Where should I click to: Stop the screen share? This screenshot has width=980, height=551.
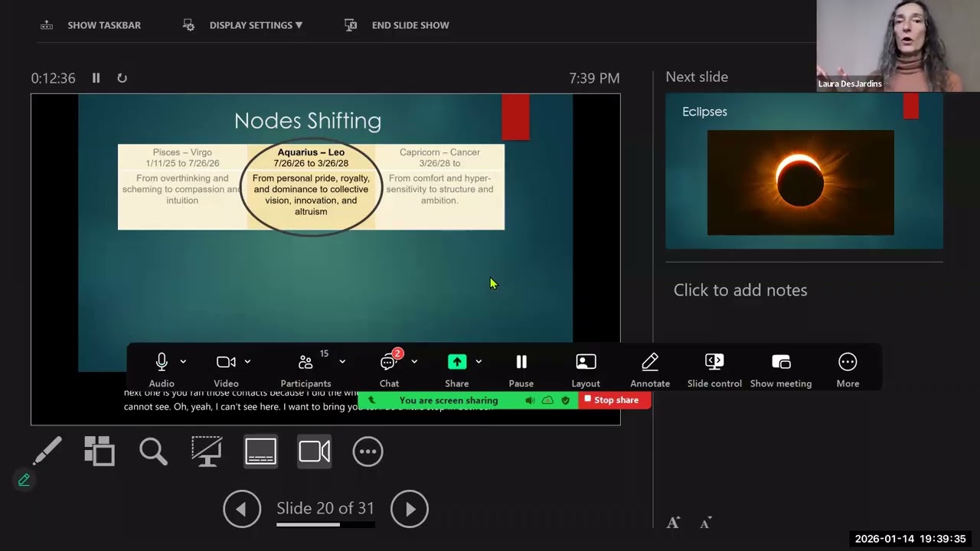click(615, 400)
